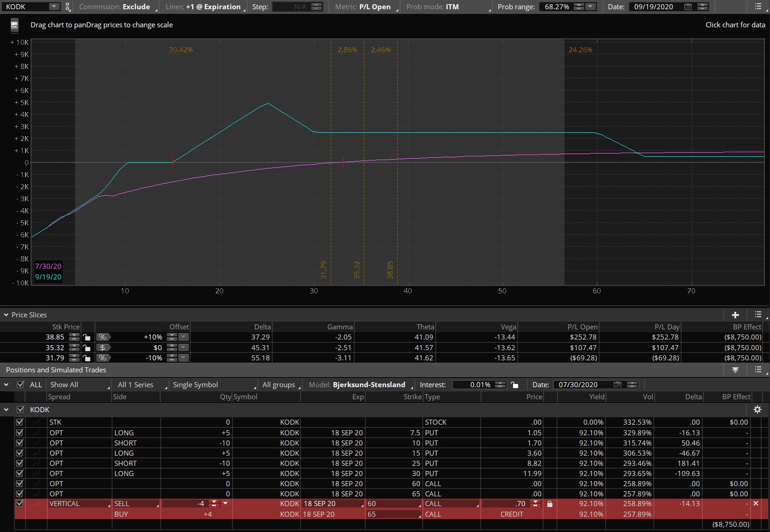Viewport: 770px width, 532px height.
Task: Uncheck the ALL positions checkbox
Action: point(20,384)
